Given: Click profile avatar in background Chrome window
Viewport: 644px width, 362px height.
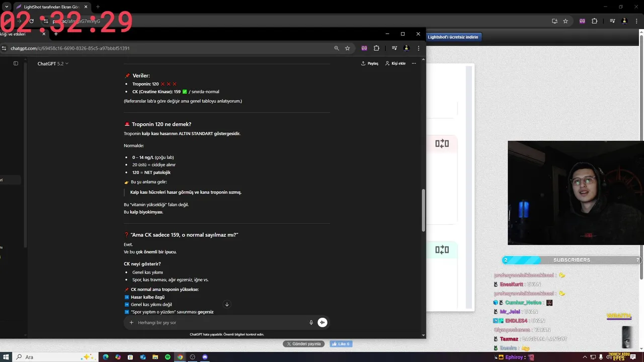Looking at the screenshot, I should [x=625, y=21].
